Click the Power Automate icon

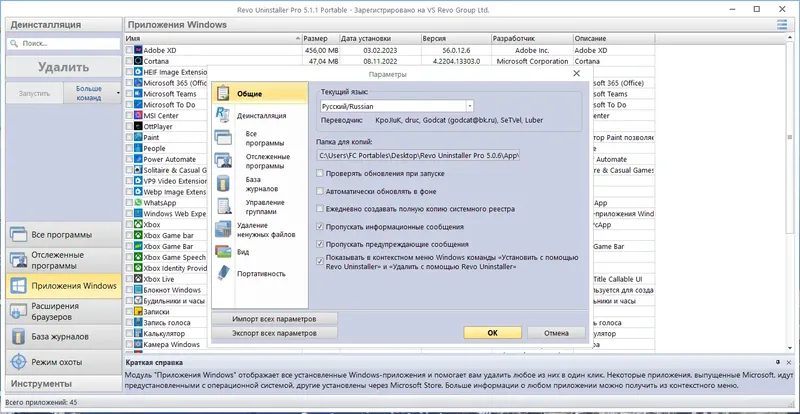[138, 159]
